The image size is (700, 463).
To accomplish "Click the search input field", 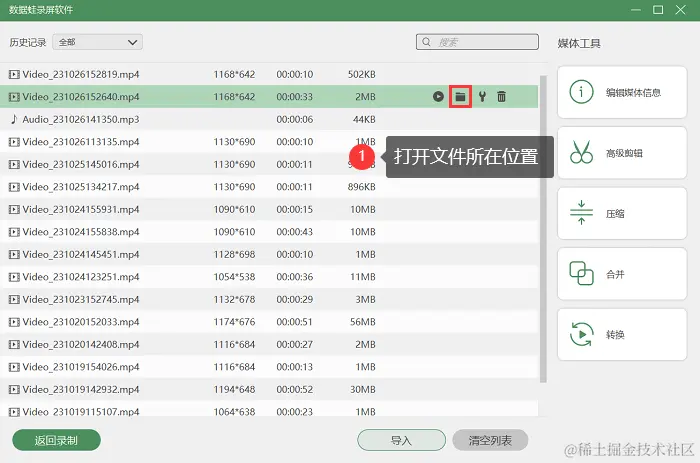I will (477, 42).
